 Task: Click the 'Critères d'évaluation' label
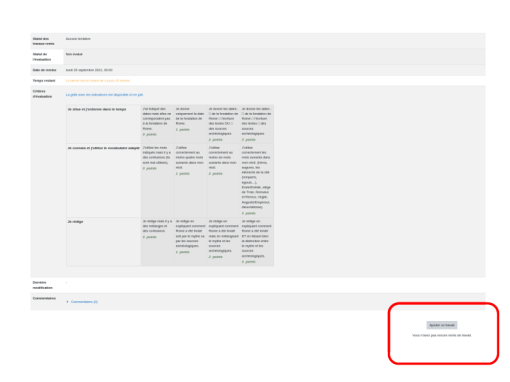point(42,94)
